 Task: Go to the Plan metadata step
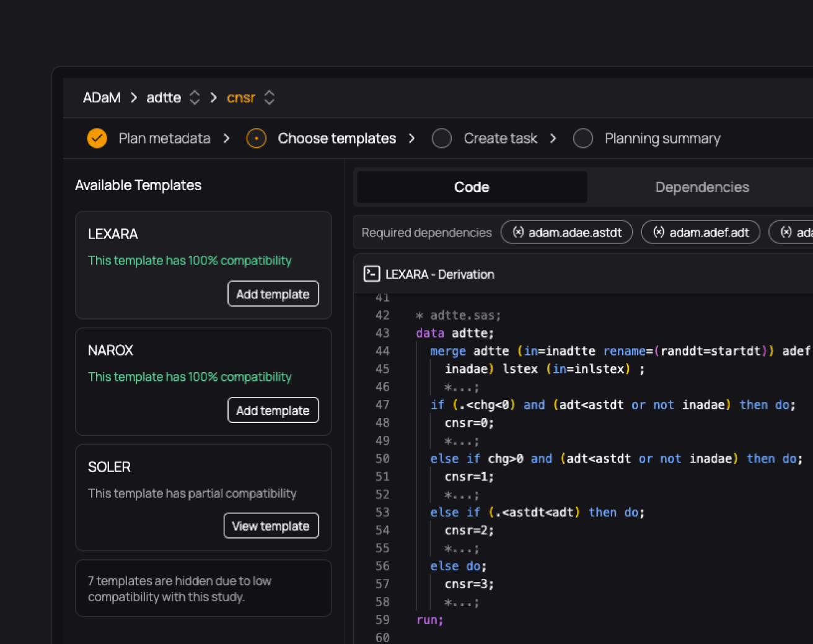pyautogui.click(x=164, y=138)
